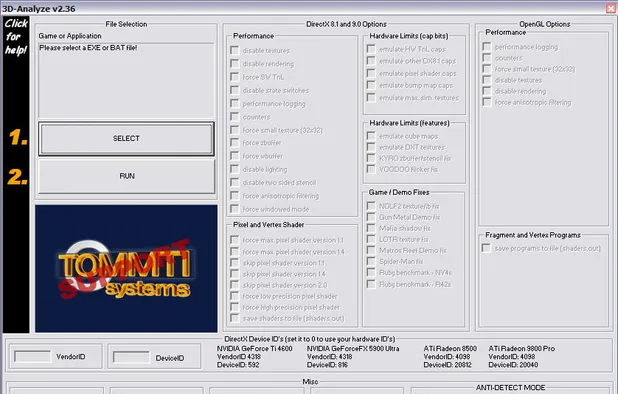Enable the 'Gun Metal Demo fix'
Image resolution: width=618 pixels, height=394 pixels.
pos(371,217)
